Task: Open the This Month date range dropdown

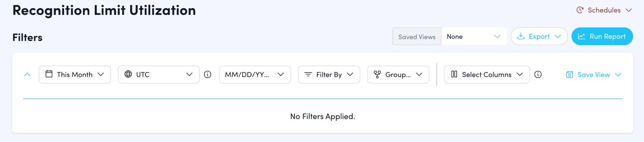Action: tap(75, 74)
